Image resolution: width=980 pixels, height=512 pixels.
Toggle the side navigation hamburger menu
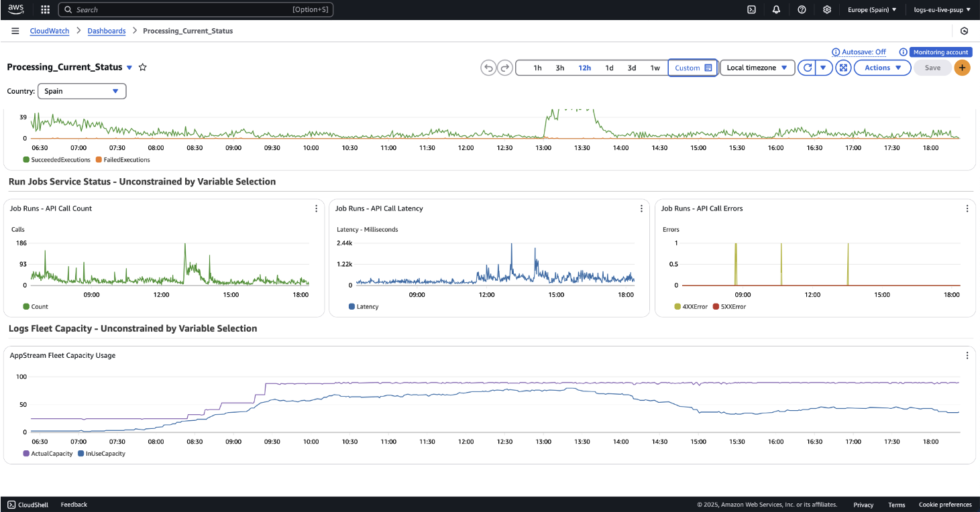coord(15,31)
